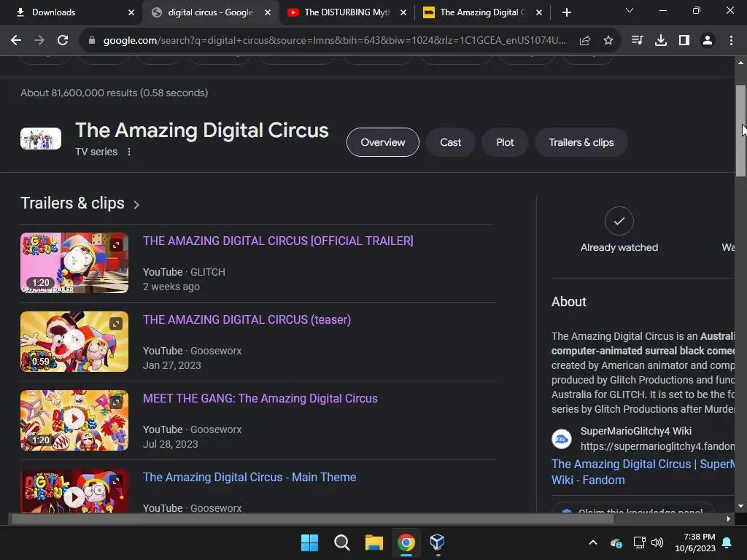
Task: Play the Main Theme video thumbnail
Action: [74, 491]
